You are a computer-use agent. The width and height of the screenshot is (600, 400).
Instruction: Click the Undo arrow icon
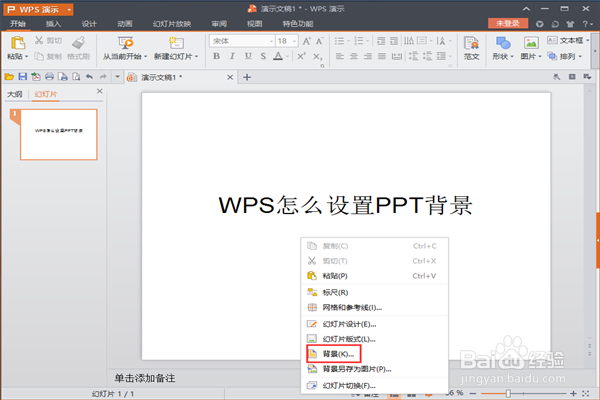click(x=89, y=77)
